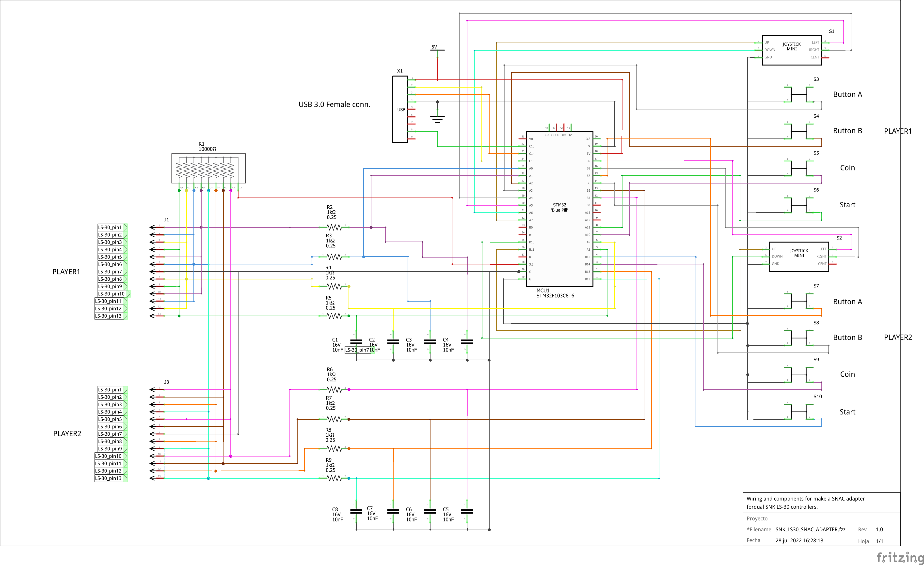Pick resistor R4 symbol
924x565 pixels.
334,286
